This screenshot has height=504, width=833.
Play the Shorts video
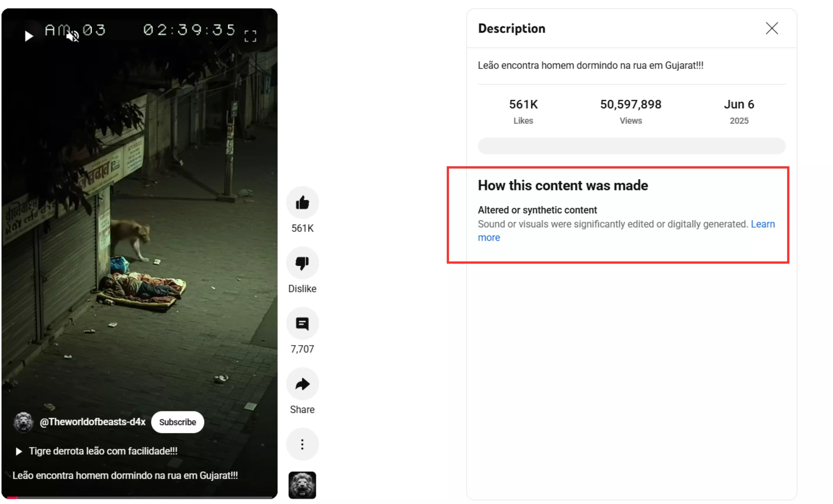click(x=29, y=36)
